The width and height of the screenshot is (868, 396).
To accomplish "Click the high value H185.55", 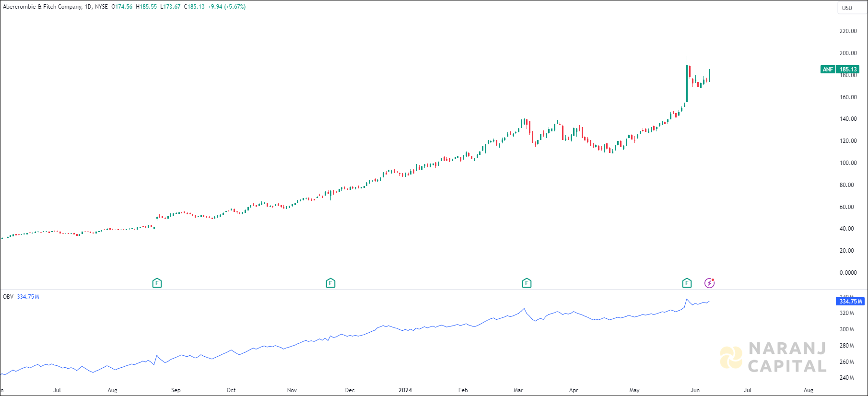I will (146, 7).
